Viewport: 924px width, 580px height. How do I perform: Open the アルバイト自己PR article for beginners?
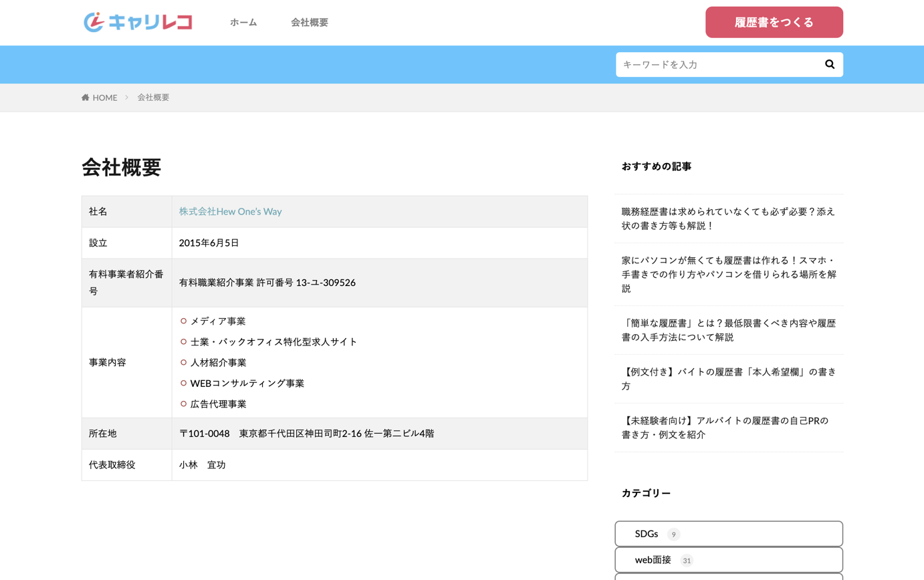[x=729, y=428]
